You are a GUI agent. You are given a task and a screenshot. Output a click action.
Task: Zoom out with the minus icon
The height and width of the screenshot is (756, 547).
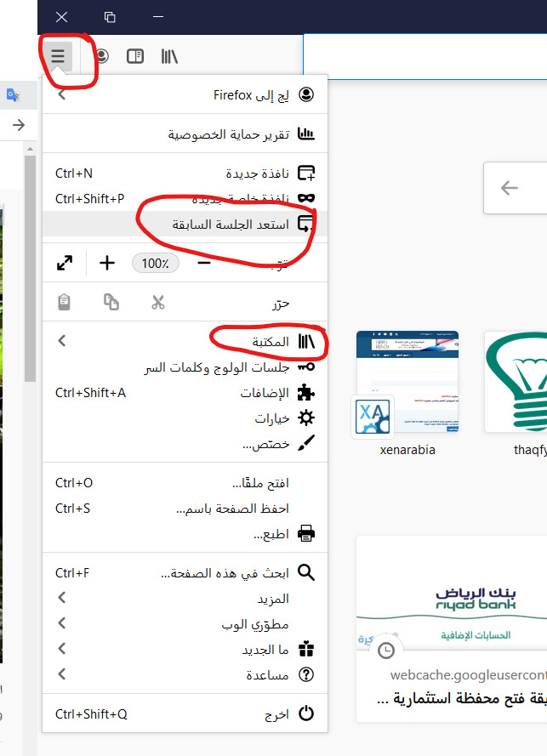point(204,263)
